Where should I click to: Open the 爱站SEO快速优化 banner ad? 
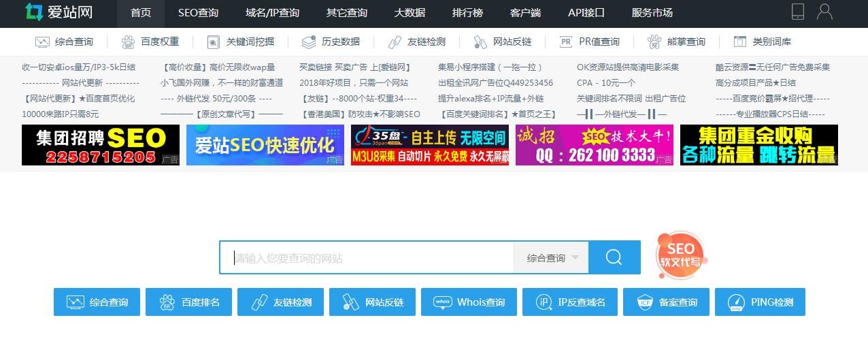(265, 145)
